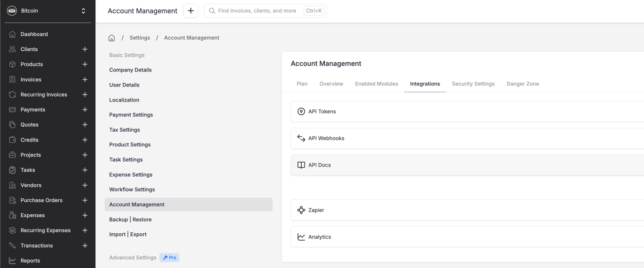Image resolution: width=644 pixels, height=268 pixels.
Task: Click the Reports chart icon in sidebar
Action: [x=12, y=260]
